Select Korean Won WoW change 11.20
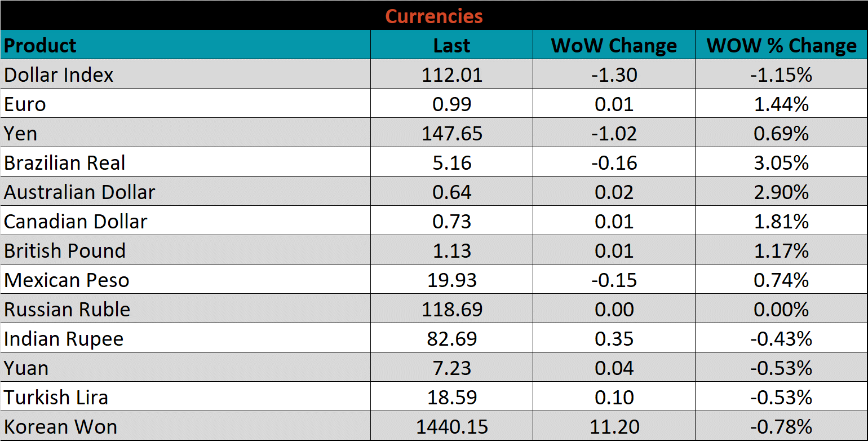Image resolution: width=868 pixels, height=441 pixels. tap(614, 426)
